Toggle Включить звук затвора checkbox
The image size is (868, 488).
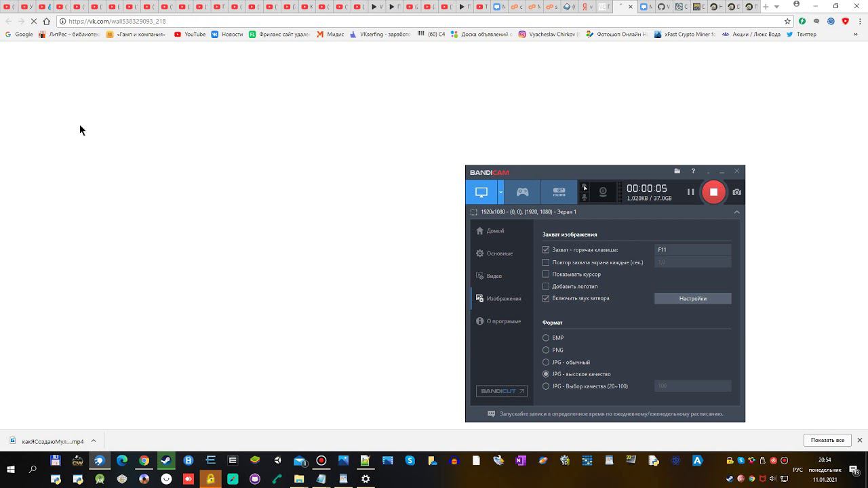tap(546, 298)
